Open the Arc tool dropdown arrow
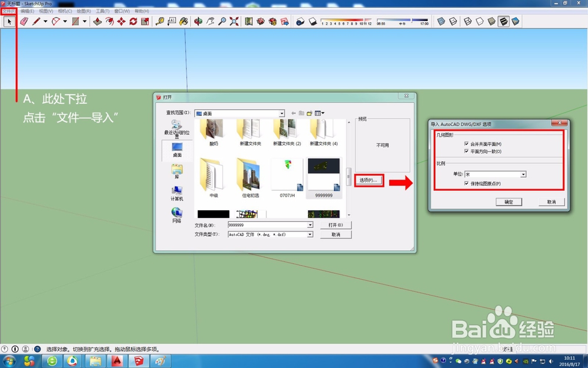This screenshot has height=368, width=588. point(65,21)
